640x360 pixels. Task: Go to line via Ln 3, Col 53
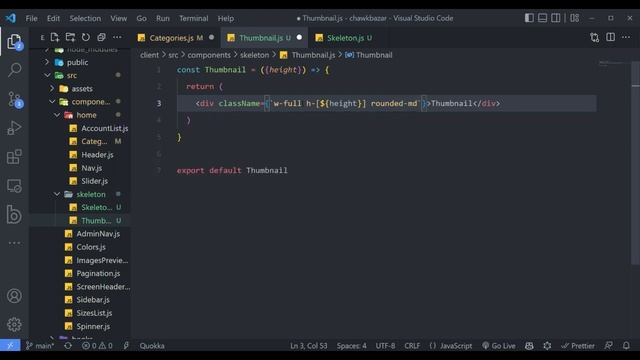coord(309,346)
